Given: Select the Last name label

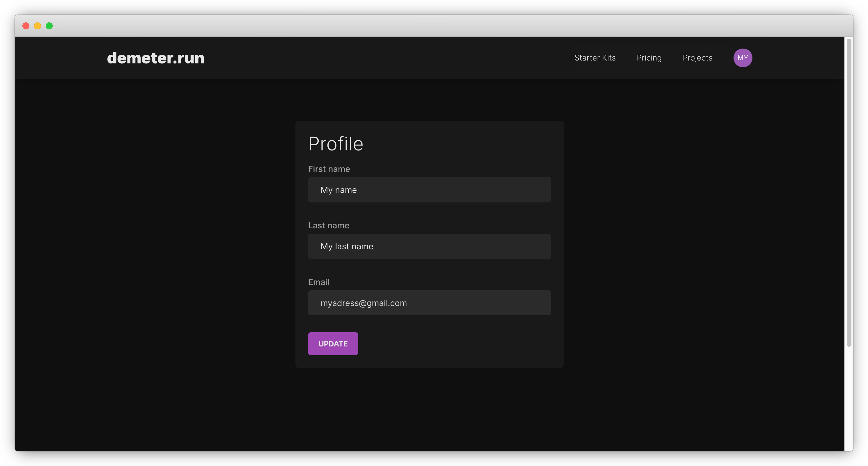Looking at the screenshot, I should click(329, 226).
